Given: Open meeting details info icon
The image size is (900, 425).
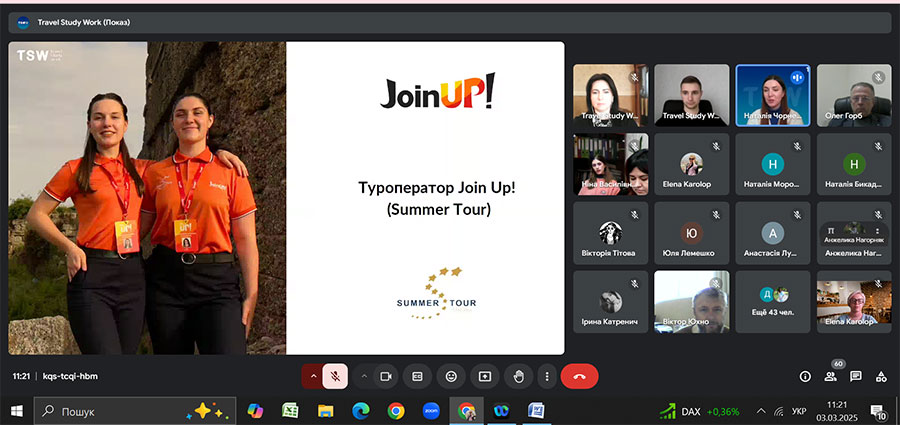Looking at the screenshot, I should [805, 377].
